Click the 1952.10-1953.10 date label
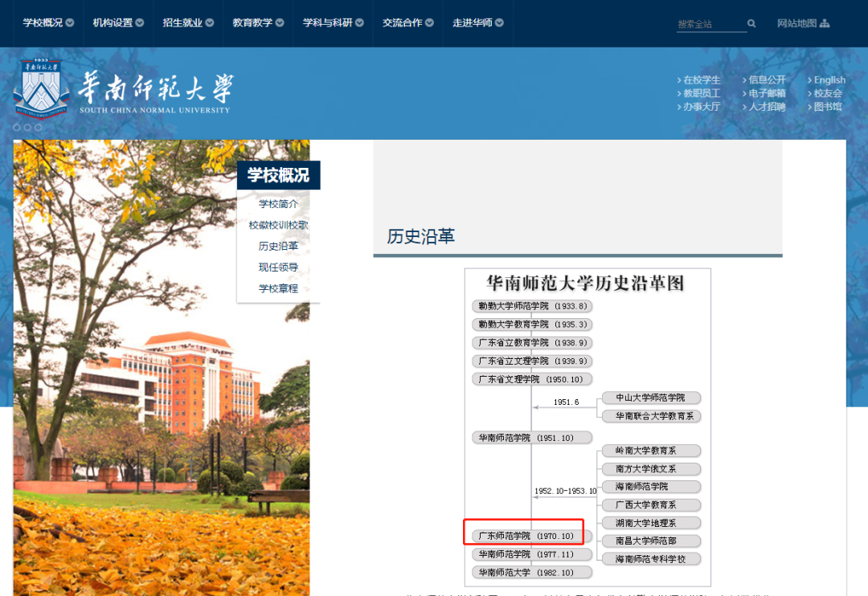This screenshot has height=596, width=868. tap(565, 491)
